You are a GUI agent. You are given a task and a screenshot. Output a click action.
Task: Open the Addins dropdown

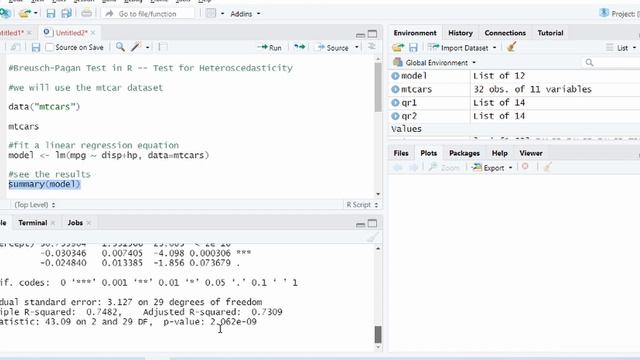pos(245,14)
